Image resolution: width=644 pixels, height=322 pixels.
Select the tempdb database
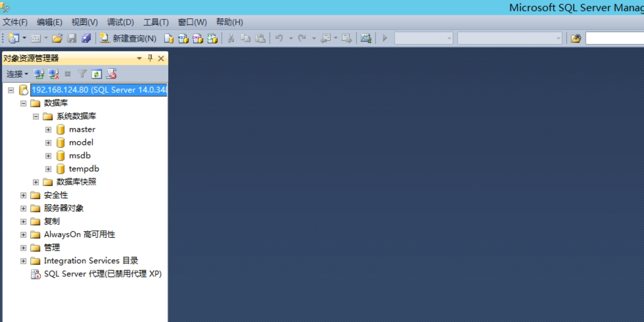click(x=84, y=169)
